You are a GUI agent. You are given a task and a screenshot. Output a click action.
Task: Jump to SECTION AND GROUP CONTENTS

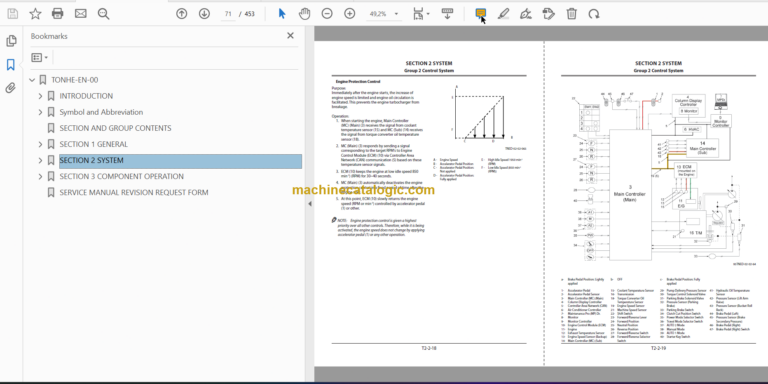point(116,128)
